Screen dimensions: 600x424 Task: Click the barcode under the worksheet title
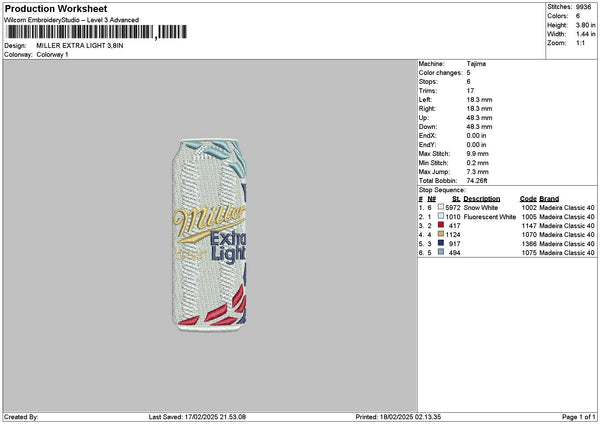pyautogui.click(x=97, y=32)
